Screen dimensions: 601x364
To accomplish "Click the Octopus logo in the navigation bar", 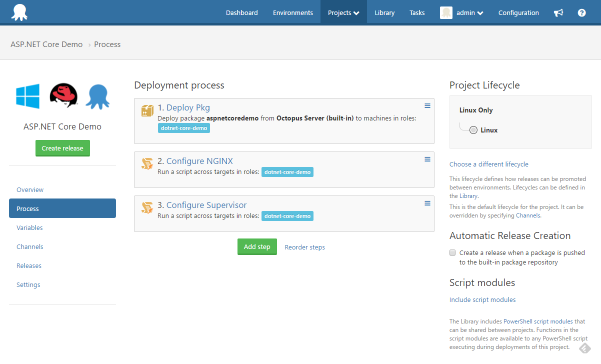I will [x=20, y=12].
